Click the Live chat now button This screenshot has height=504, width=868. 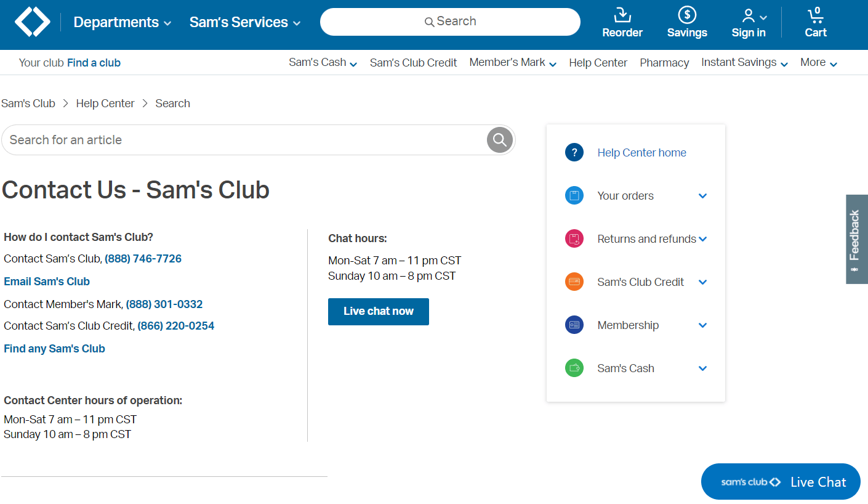tap(379, 312)
